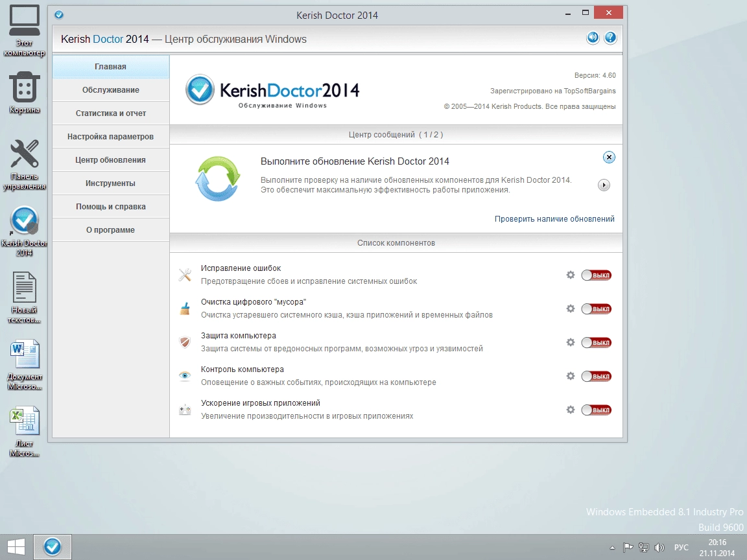Screen dimensions: 747x560
Task: Click the Контроль компьютера component title
Action: [242, 369]
